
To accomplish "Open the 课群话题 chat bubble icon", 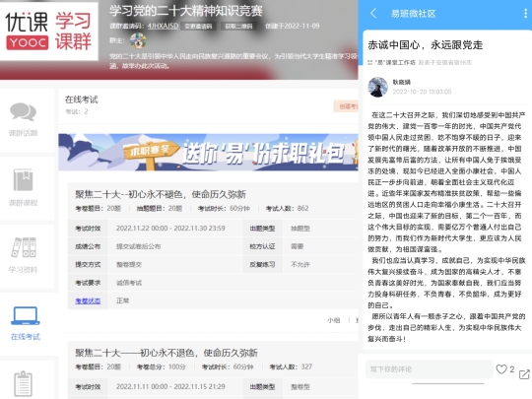I will coord(23,111).
